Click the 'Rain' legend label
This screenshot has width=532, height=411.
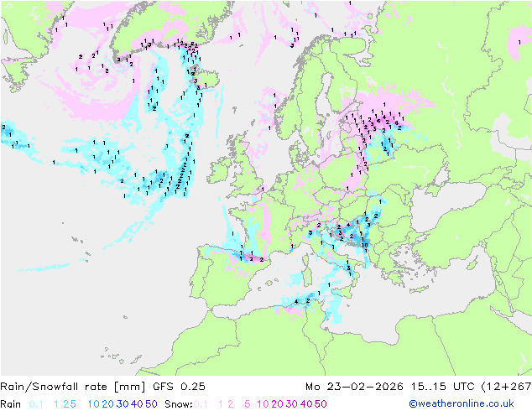(x=11, y=404)
